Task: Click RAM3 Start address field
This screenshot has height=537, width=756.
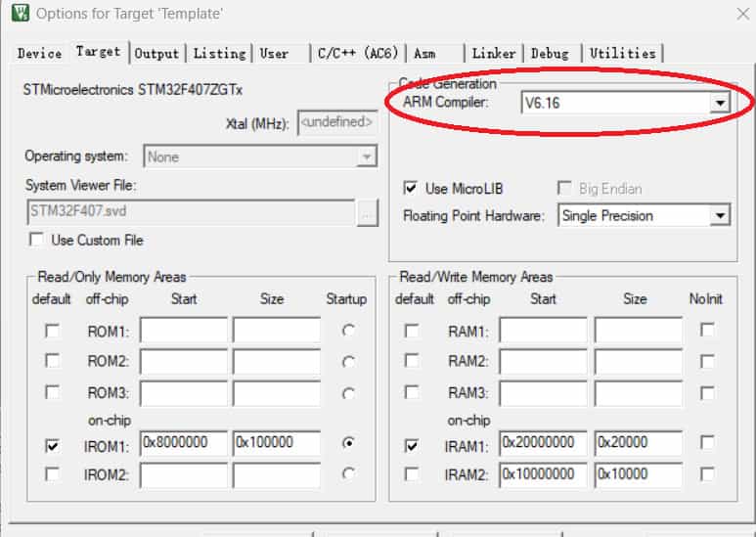Action: click(544, 393)
